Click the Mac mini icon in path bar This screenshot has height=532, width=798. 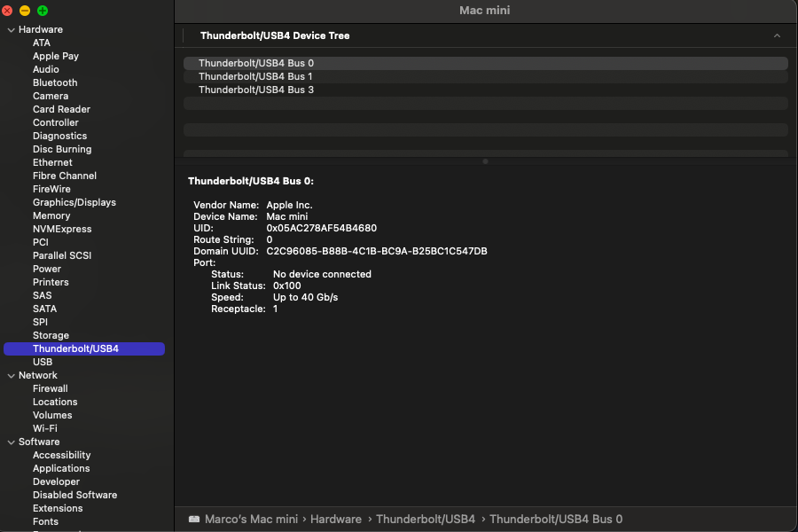(194, 520)
